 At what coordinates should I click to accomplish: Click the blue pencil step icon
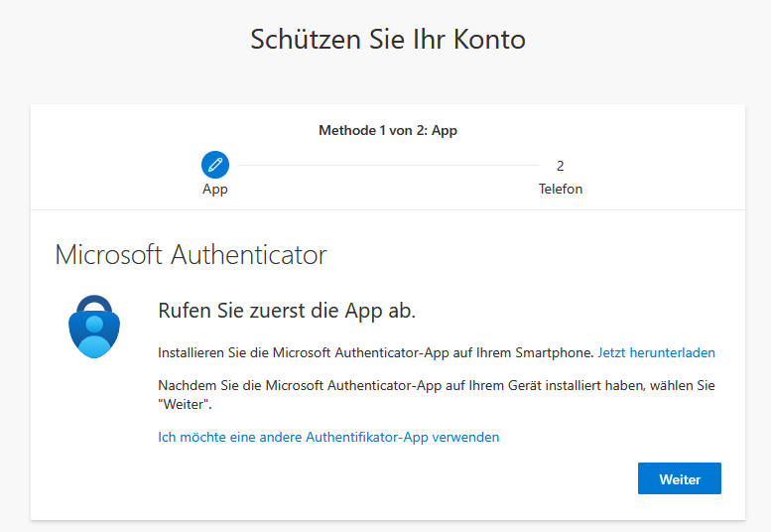[x=215, y=165]
